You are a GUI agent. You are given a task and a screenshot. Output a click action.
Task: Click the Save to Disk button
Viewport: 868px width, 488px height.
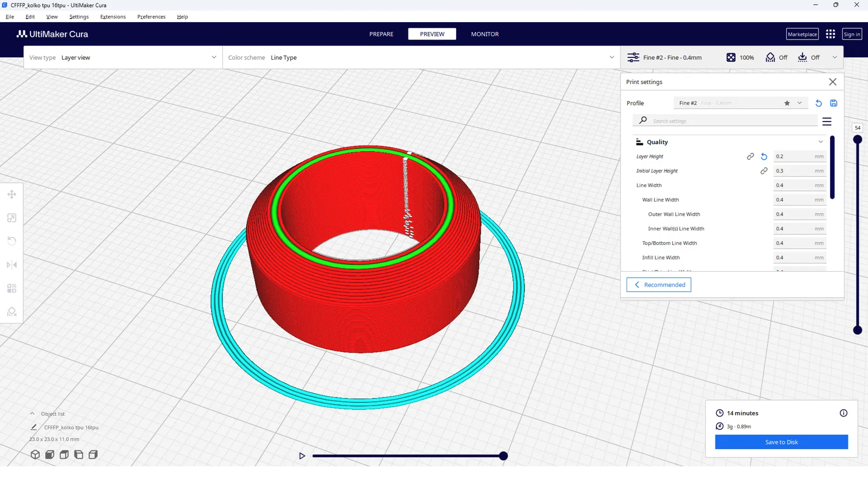pyautogui.click(x=781, y=442)
